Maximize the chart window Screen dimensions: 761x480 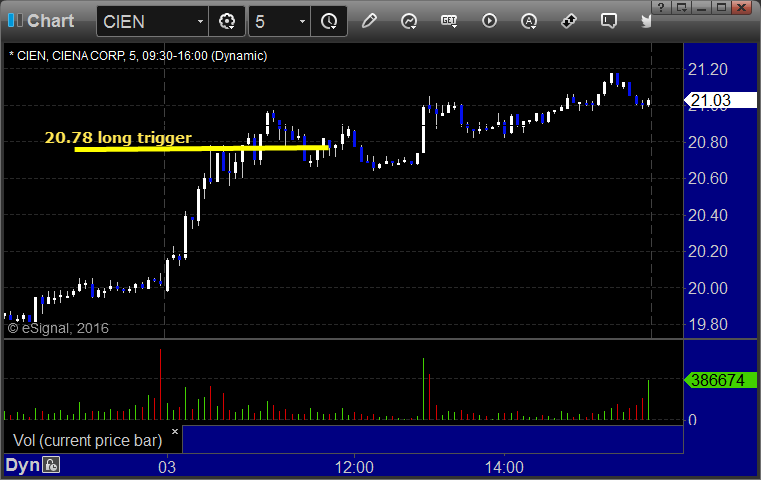tap(721, 7)
